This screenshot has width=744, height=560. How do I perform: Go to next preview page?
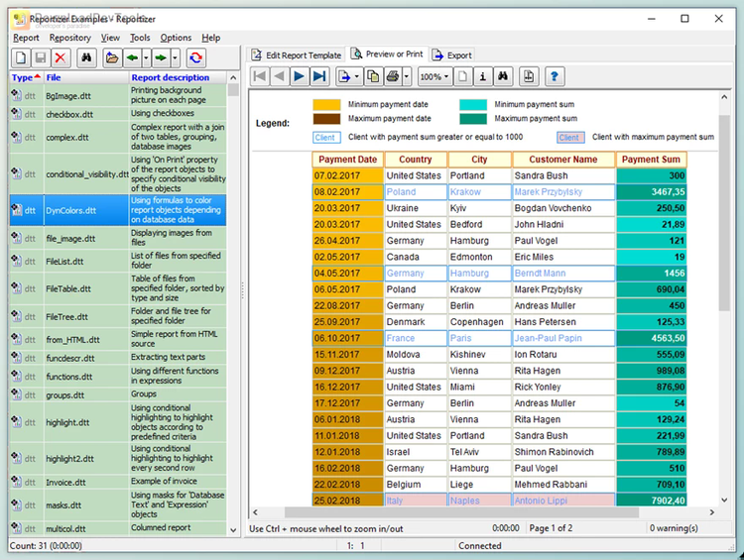click(x=299, y=76)
